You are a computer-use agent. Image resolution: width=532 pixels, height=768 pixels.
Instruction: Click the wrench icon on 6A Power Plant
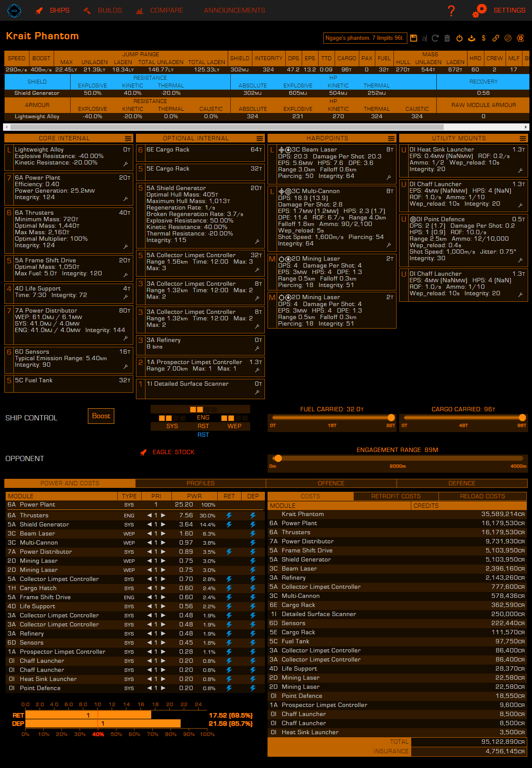pos(126,199)
